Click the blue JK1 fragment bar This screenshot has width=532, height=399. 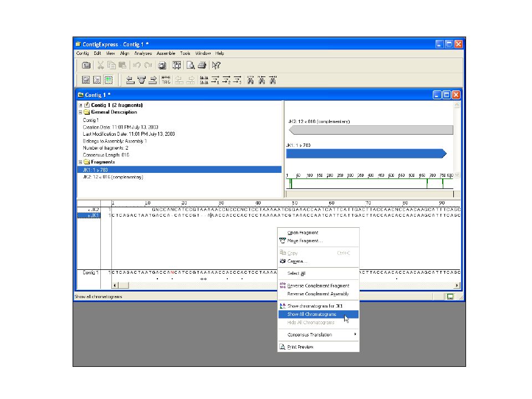366,154
